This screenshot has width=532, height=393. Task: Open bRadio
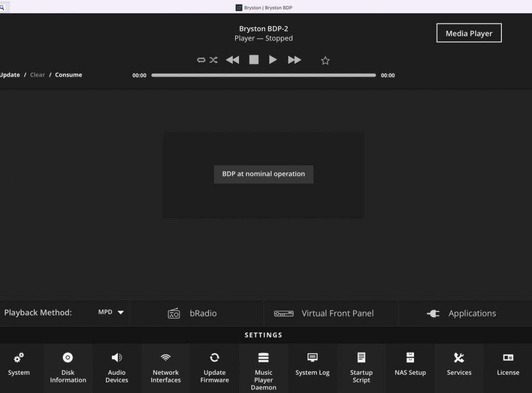[x=196, y=313]
